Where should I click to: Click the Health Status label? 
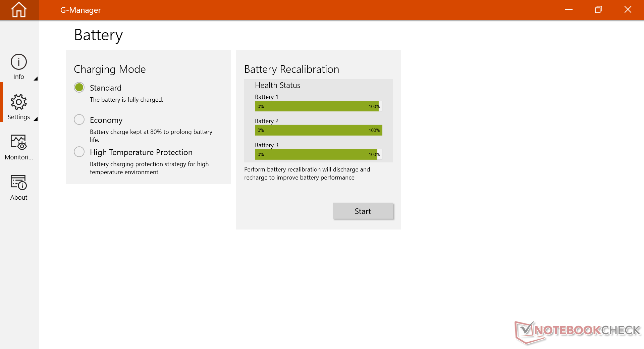278,85
